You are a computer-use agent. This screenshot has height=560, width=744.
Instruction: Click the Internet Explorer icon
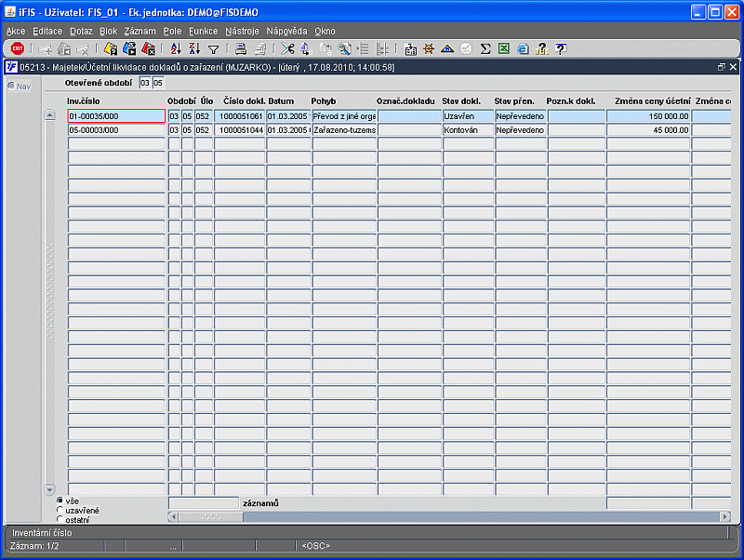tap(523, 49)
